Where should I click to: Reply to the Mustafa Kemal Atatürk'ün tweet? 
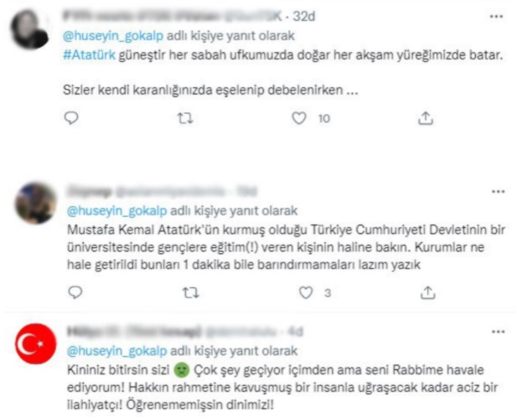pyautogui.click(x=75, y=293)
